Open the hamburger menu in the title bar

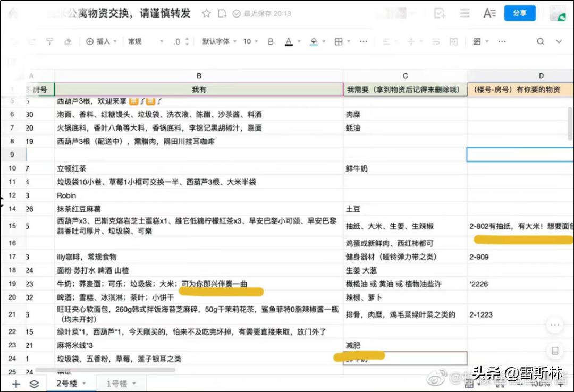click(x=464, y=13)
